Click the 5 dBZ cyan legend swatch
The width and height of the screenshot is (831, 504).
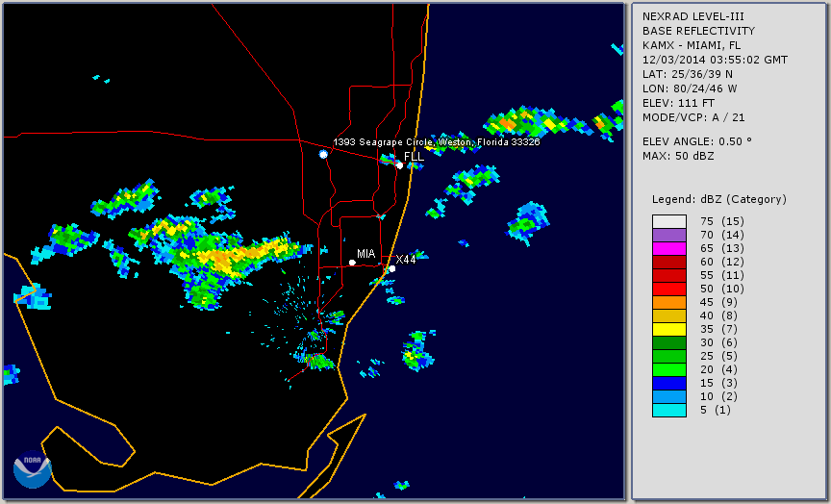(668, 410)
